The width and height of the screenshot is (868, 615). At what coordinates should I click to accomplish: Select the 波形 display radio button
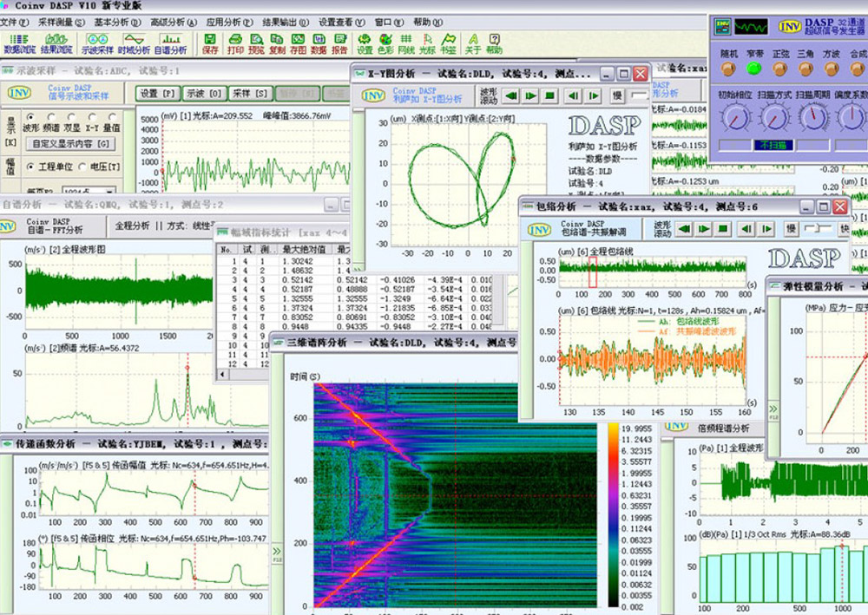[30, 117]
